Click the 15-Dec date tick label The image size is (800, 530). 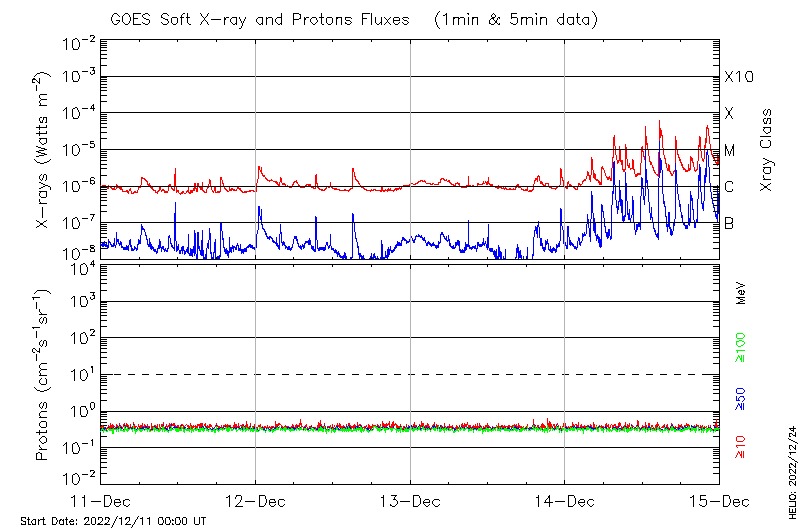click(x=718, y=500)
